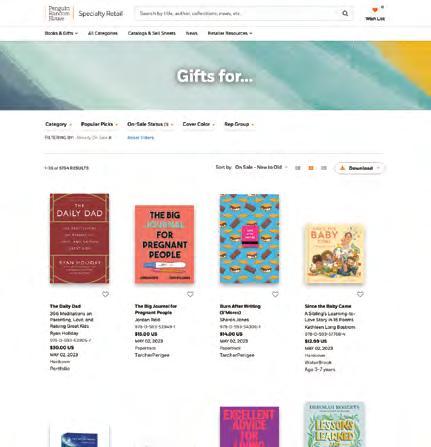The width and height of the screenshot is (431, 447).
Task: Switch to the compact list view icon
Action: pyautogui.click(x=324, y=168)
